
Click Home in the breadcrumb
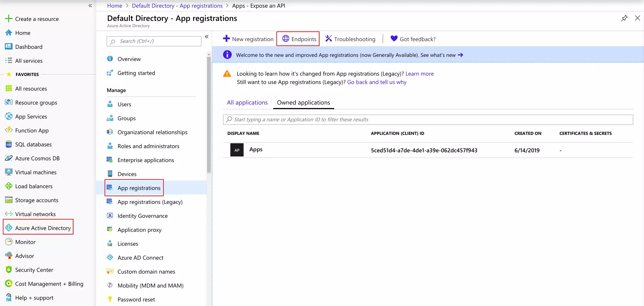115,6
